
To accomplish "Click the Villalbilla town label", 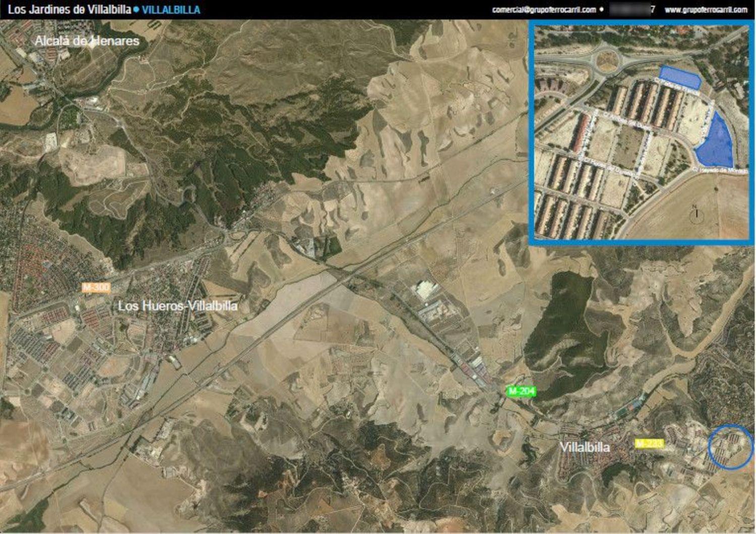I will click(585, 447).
